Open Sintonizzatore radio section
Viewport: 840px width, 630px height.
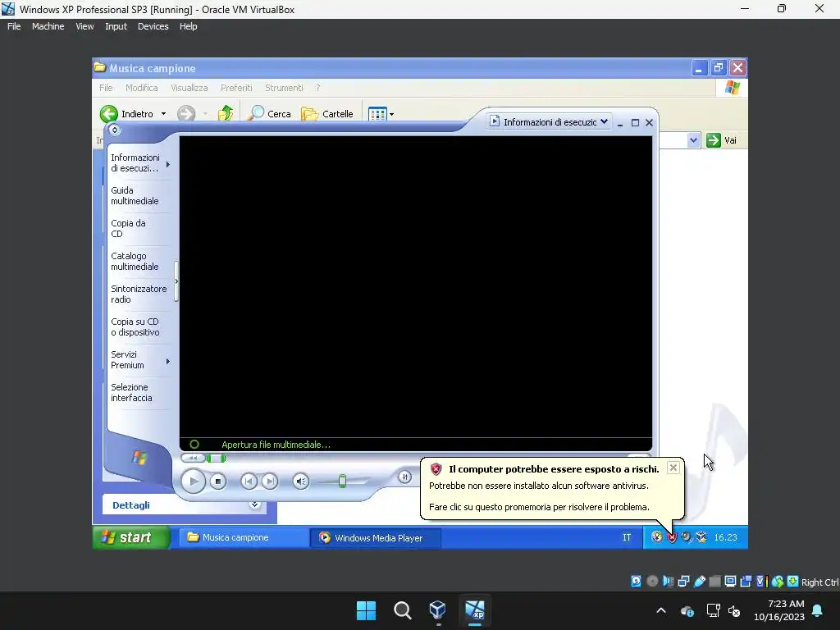[x=139, y=294]
